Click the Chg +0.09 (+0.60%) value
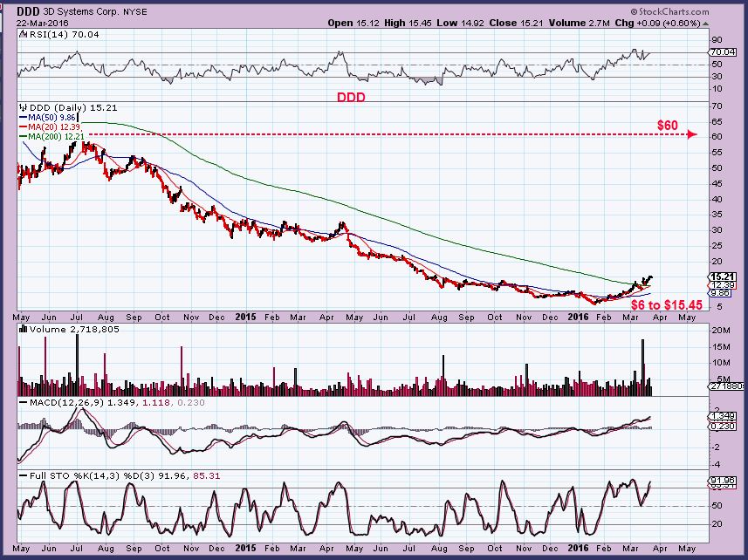The width and height of the screenshot is (748, 560). (x=657, y=23)
